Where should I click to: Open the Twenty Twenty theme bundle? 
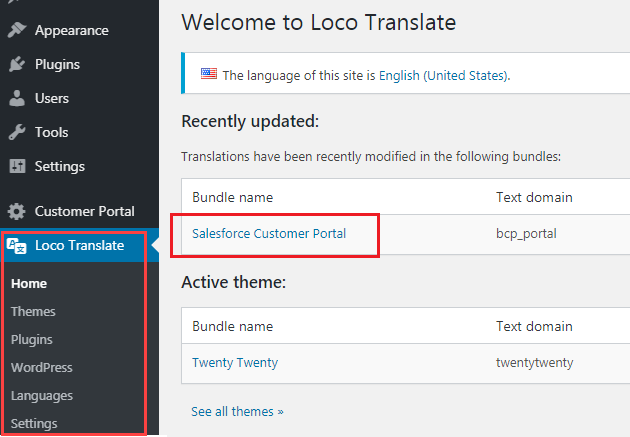click(x=235, y=362)
